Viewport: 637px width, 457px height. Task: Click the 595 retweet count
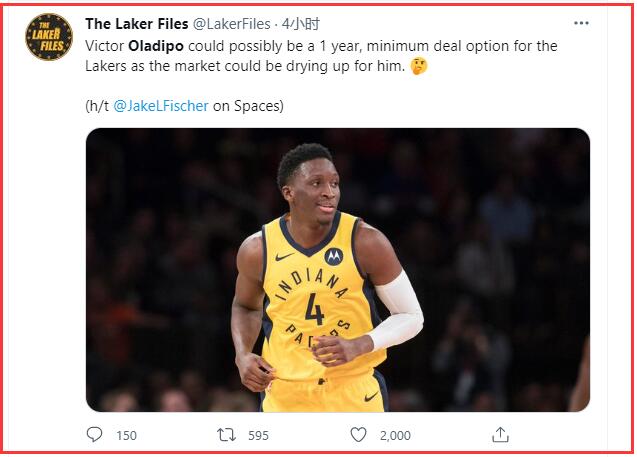[x=258, y=435]
